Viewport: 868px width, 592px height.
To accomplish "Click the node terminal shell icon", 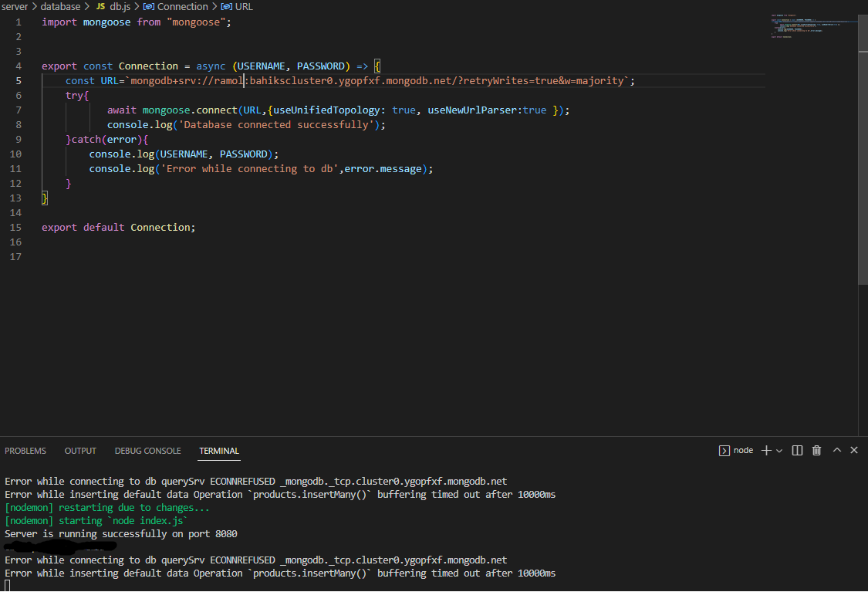I will (x=724, y=450).
